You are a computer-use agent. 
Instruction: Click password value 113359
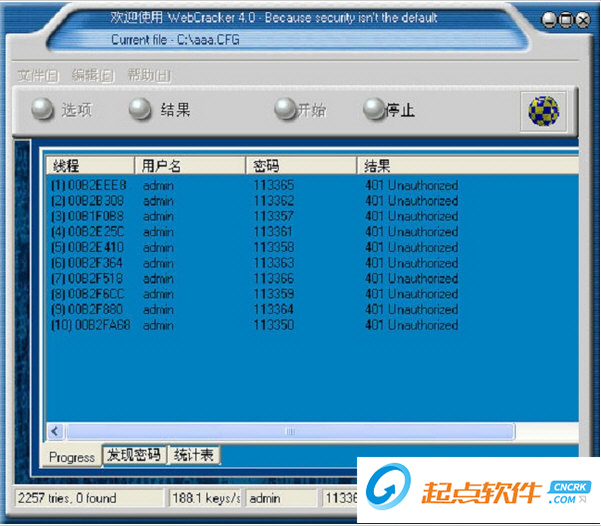pyautogui.click(x=274, y=294)
